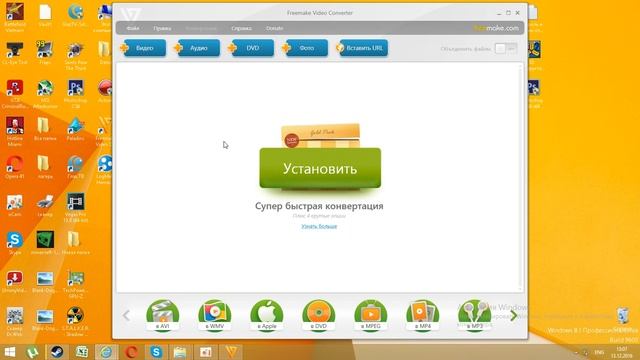Image resolution: width=640 pixels, height=360 pixels.
Task: Select the Battlefield Vietnam desktop shortcut
Action: pyautogui.click(x=15, y=18)
